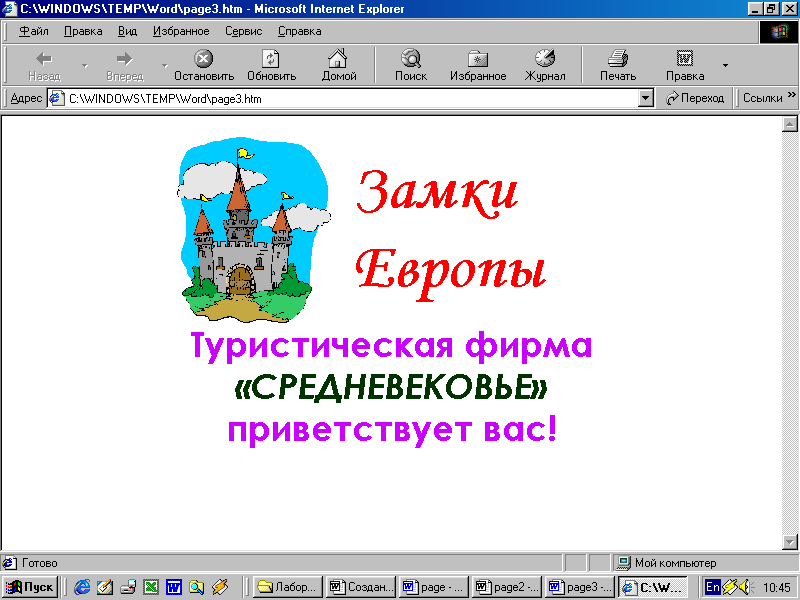
Task: Expand the address bar dropdown list
Action: (645, 98)
